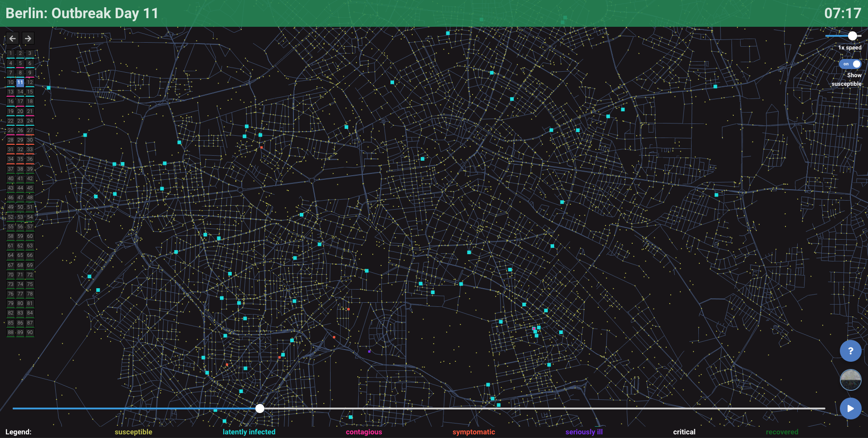Viewport: 868px width, 438px height.
Task: Pick day 75
Action: pyautogui.click(x=30, y=284)
